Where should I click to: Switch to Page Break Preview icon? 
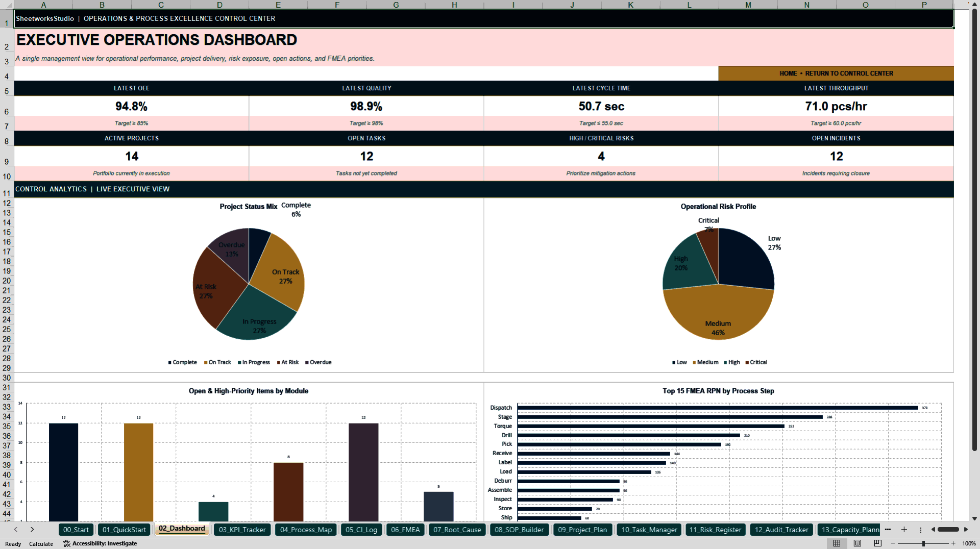[x=878, y=543]
